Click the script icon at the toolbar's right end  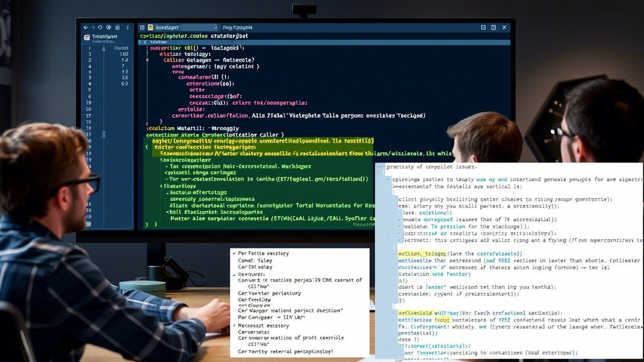tap(128, 27)
